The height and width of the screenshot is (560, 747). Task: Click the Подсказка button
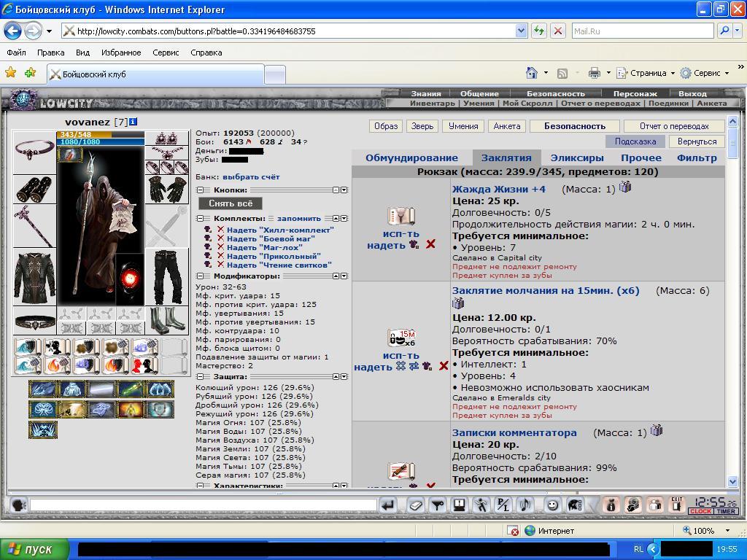pos(635,141)
